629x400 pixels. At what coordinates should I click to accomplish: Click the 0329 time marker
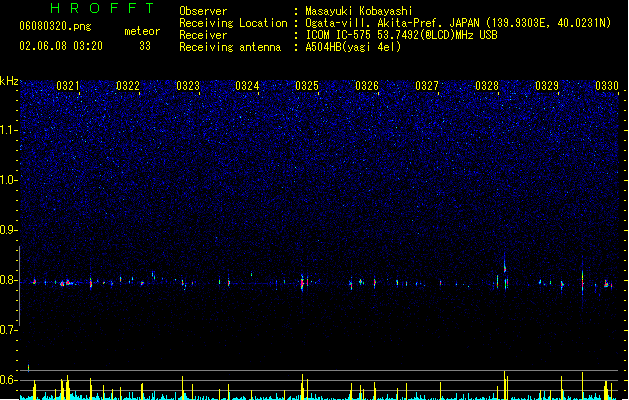[547, 85]
